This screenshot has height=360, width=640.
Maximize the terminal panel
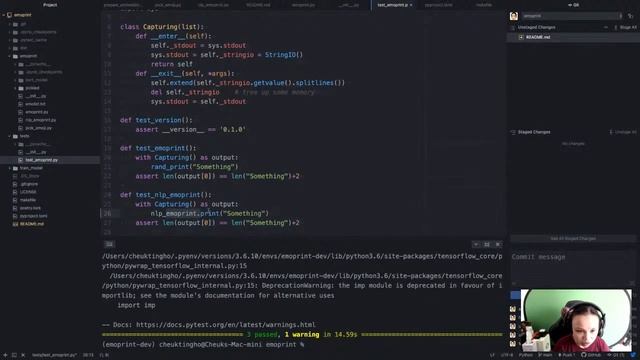coord(487,244)
